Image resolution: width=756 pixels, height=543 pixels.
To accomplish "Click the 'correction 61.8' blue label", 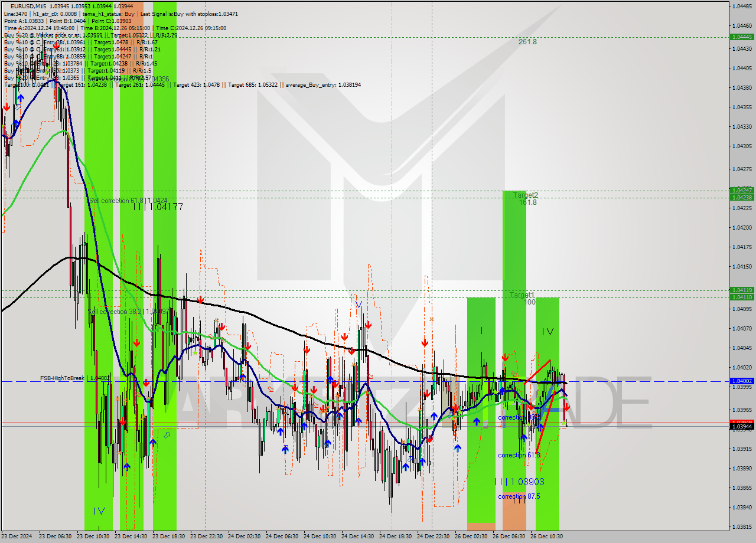I will click(519, 455).
